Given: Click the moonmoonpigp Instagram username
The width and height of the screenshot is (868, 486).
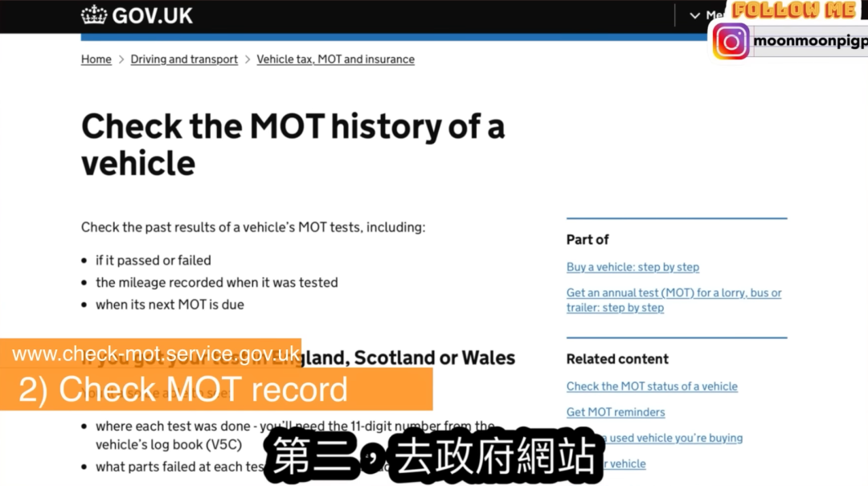Looking at the screenshot, I should click(x=809, y=42).
